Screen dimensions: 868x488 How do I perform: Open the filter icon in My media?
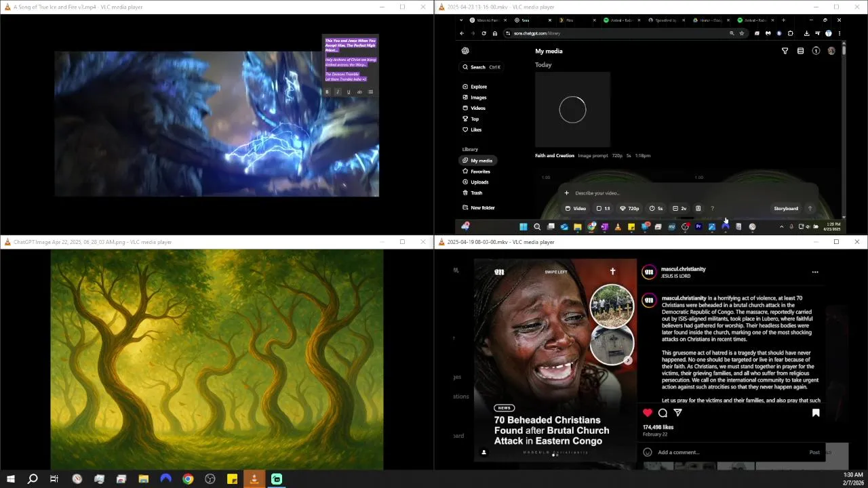coord(785,51)
